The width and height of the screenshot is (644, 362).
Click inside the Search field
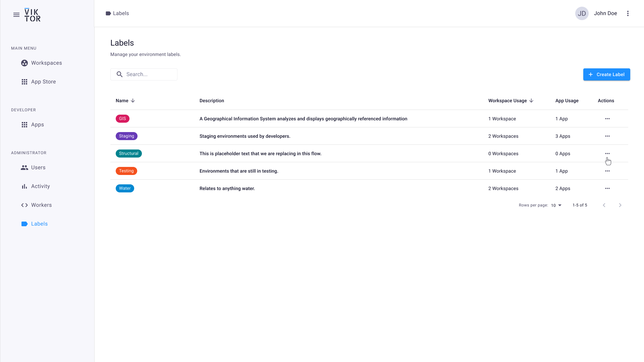pyautogui.click(x=148, y=74)
